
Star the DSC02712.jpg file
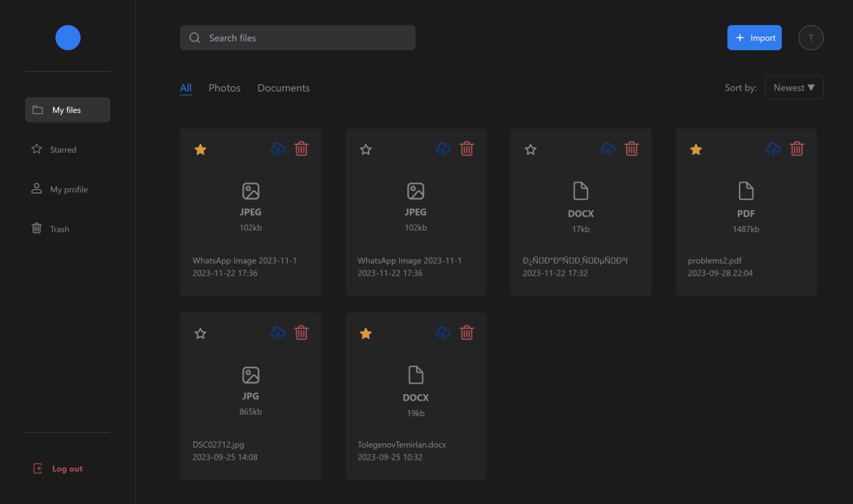coord(200,334)
